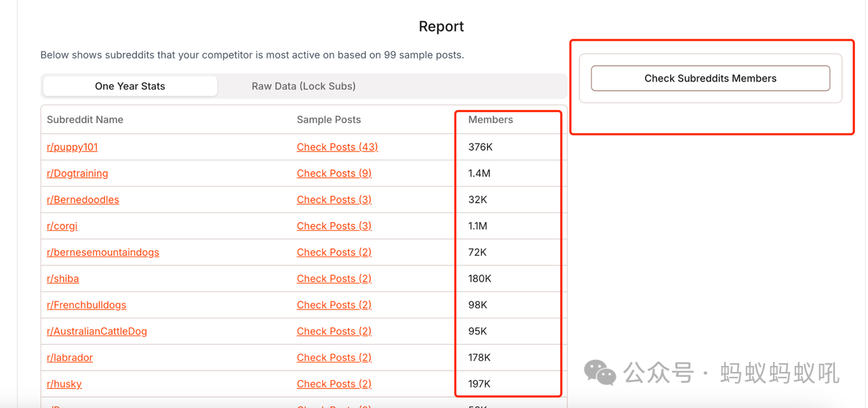Click Check Posts (3) for r/corgi

[x=334, y=226]
